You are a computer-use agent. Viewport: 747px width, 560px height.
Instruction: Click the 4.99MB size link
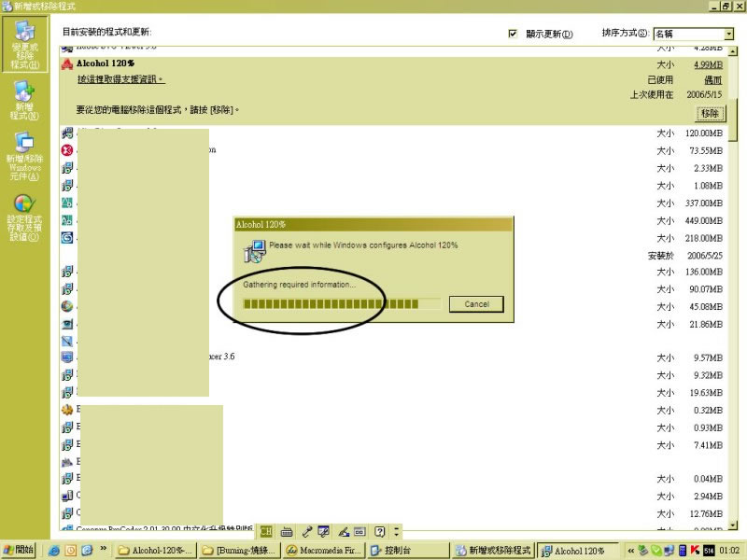[x=708, y=64]
